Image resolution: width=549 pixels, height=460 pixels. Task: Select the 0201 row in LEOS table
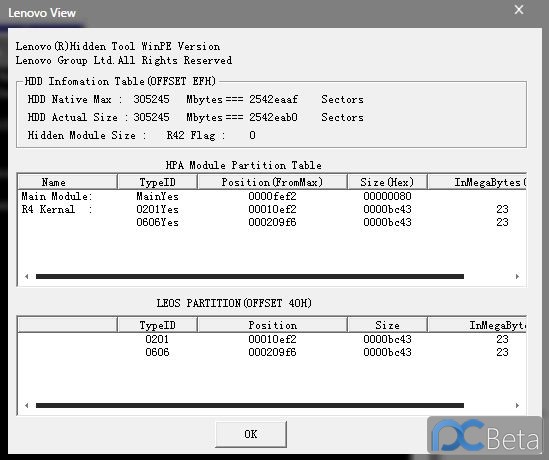click(x=272, y=339)
